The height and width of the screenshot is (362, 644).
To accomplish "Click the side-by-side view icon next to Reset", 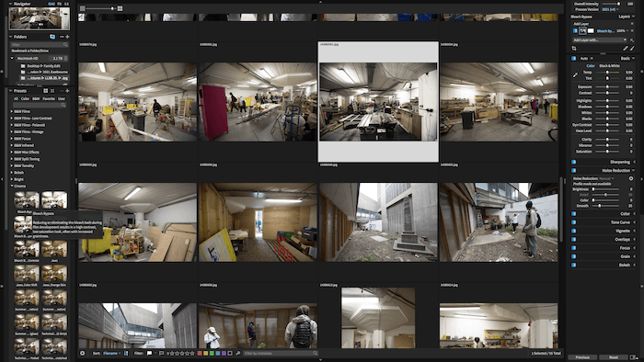I will pos(633,357).
